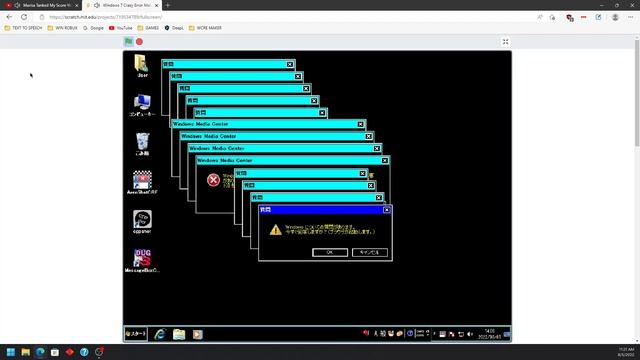Launch the AeroShotCRE desktop icon
640x360 pixels.
(142, 182)
